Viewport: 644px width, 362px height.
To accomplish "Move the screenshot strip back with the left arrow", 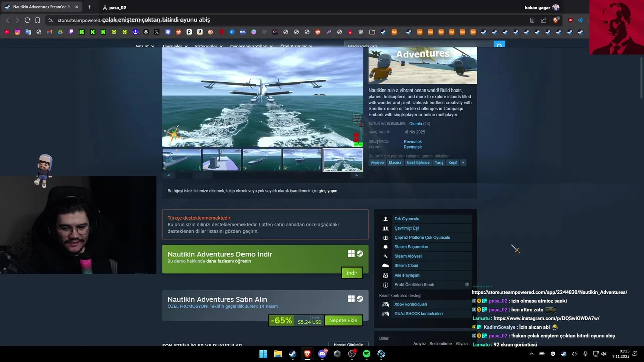I will pos(168,175).
